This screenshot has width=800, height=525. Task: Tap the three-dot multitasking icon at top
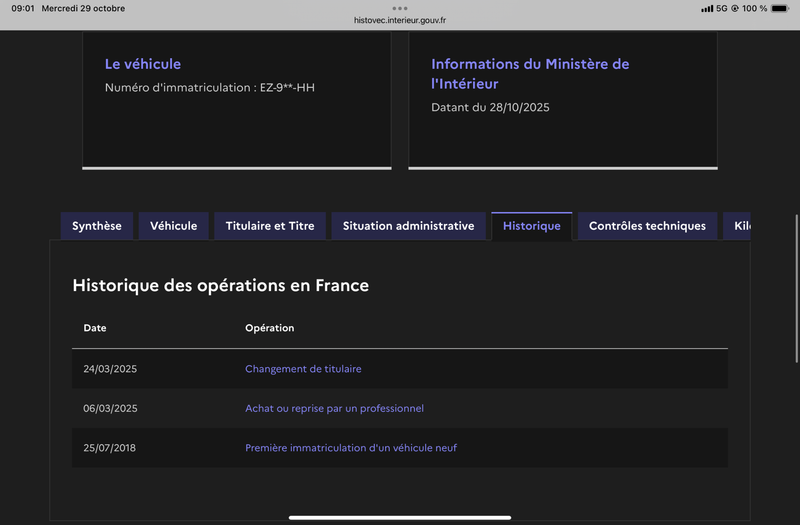pos(399,8)
